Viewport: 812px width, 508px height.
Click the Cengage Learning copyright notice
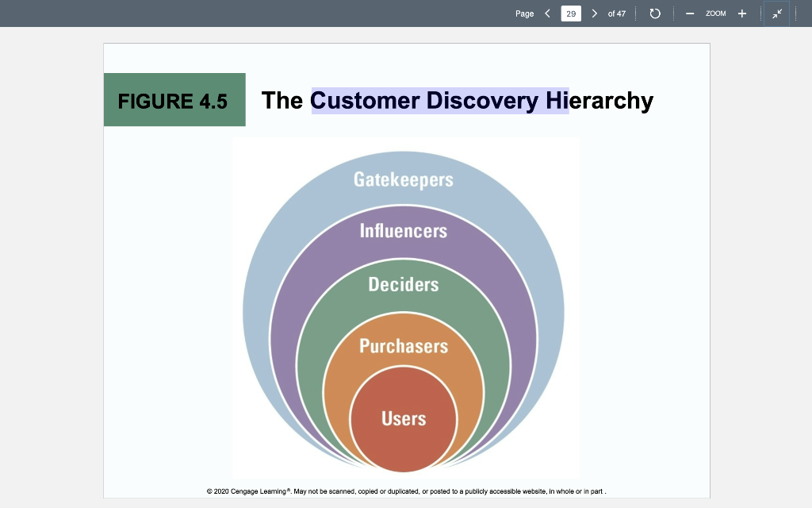click(x=405, y=491)
